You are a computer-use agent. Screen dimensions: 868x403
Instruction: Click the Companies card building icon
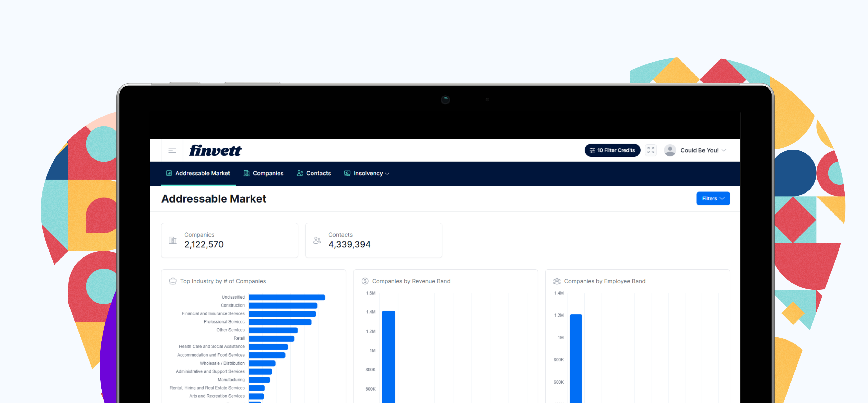173,240
